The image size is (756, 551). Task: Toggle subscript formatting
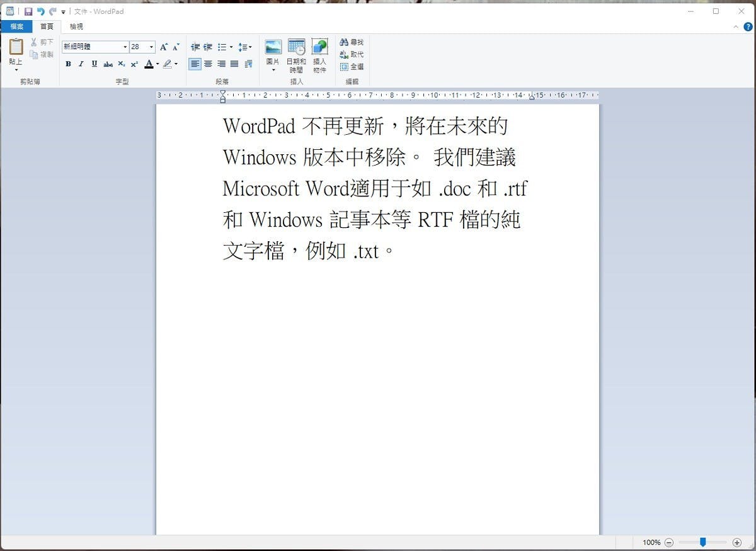point(122,64)
